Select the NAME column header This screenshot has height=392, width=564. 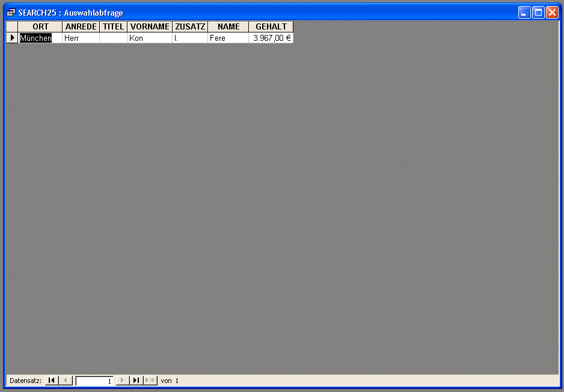[x=228, y=26]
